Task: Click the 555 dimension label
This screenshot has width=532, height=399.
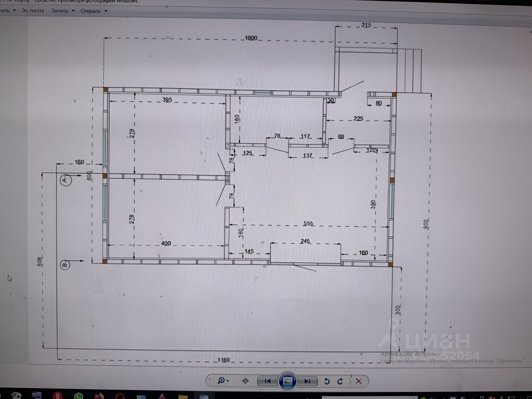Action: point(308,223)
